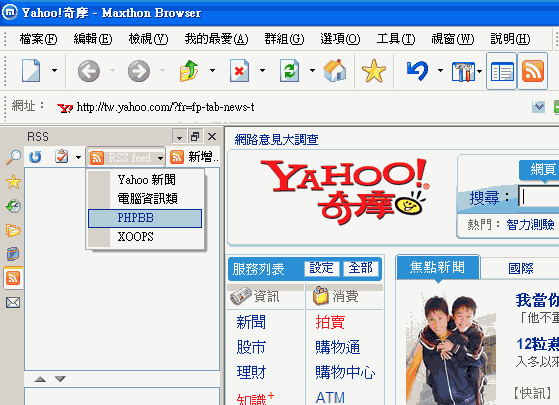Open the 工具(T) menu
The height and width of the screenshot is (405, 559).
(396, 39)
